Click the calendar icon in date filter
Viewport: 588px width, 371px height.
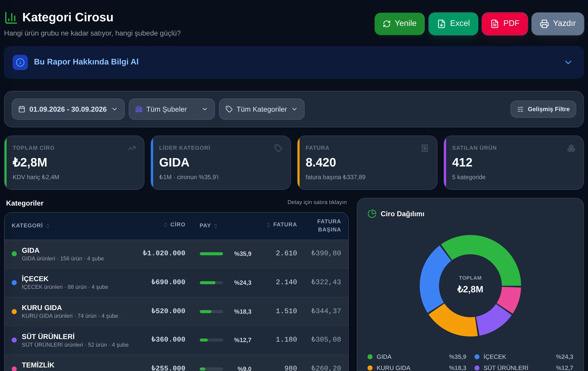tap(22, 109)
